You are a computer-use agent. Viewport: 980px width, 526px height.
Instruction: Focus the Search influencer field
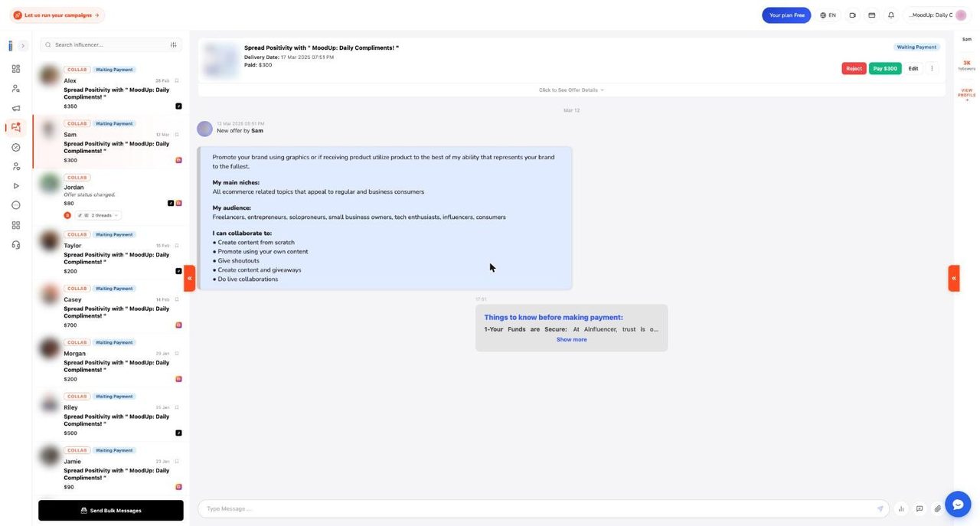(x=111, y=45)
